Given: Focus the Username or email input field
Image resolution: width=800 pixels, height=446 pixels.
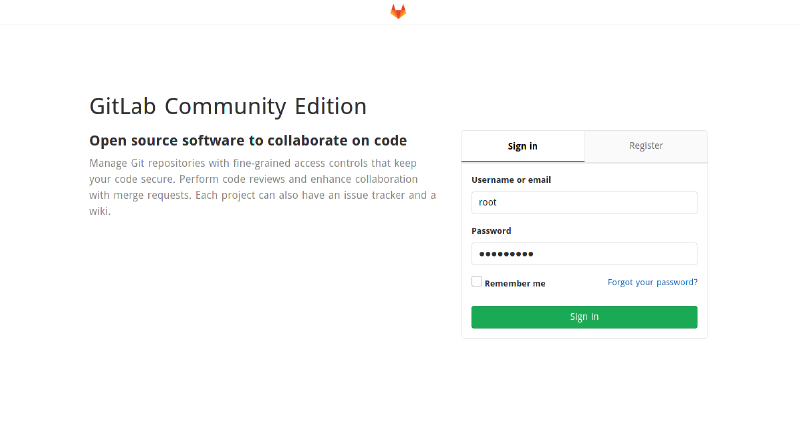Looking at the screenshot, I should pyautogui.click(x=584, y=202).
